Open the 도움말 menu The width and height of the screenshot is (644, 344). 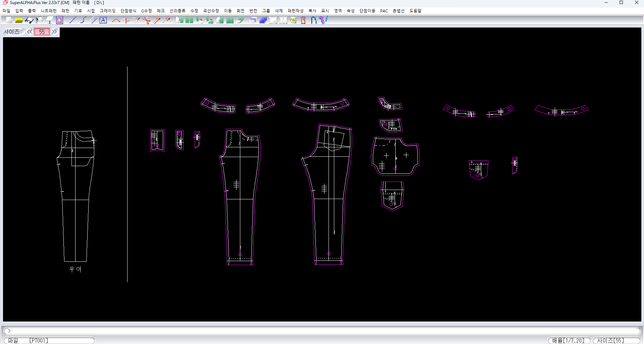(415, 11)
